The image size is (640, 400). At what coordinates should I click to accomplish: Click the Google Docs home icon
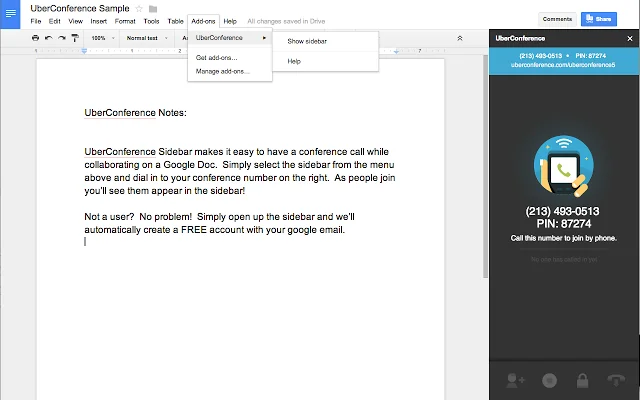click(x=10, y=14)
